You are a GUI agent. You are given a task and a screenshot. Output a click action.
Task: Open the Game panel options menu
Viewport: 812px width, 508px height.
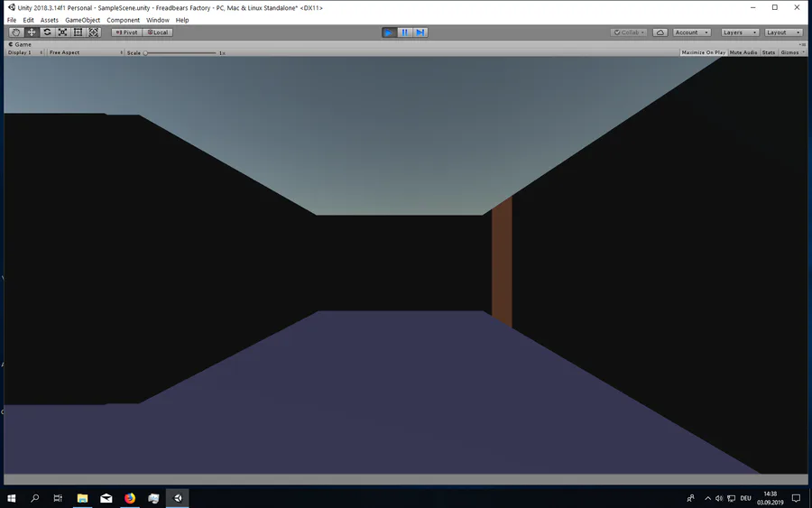(803, 44)
